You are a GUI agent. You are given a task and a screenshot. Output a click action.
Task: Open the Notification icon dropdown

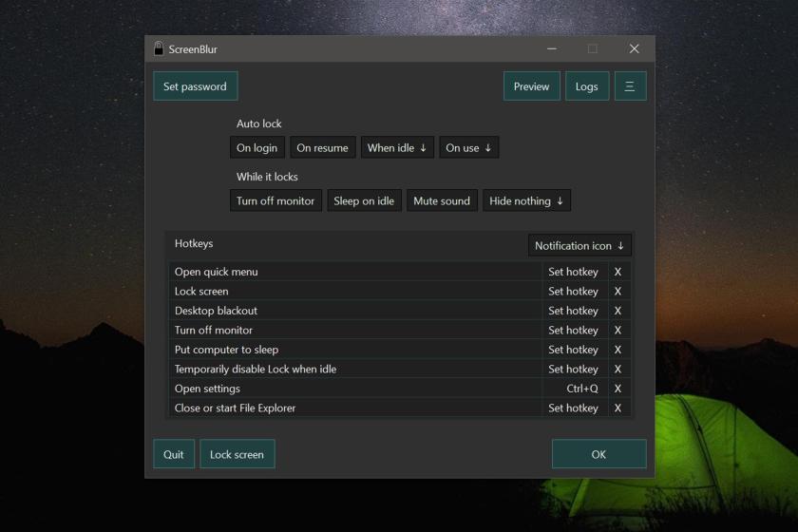[x=579, y=245]
